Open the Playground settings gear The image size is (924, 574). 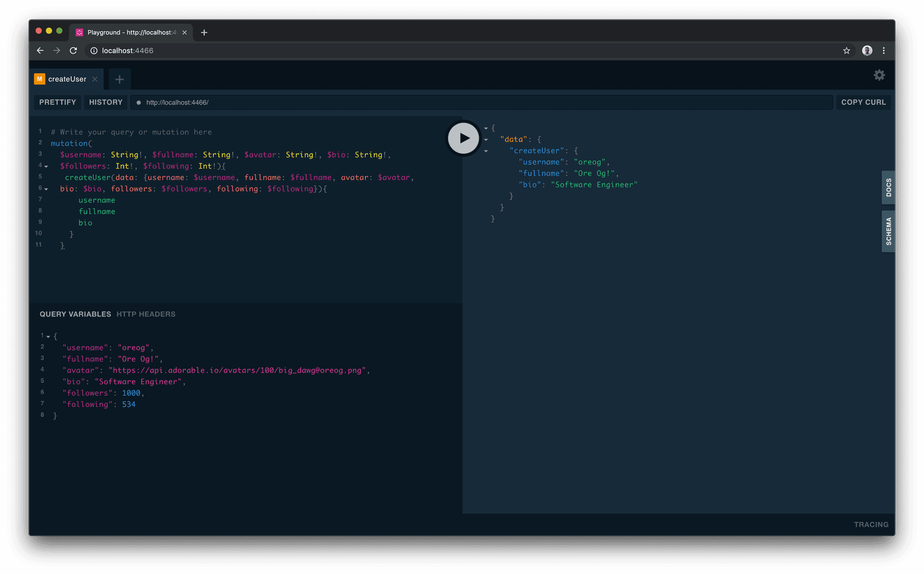(x=879, y=75)
